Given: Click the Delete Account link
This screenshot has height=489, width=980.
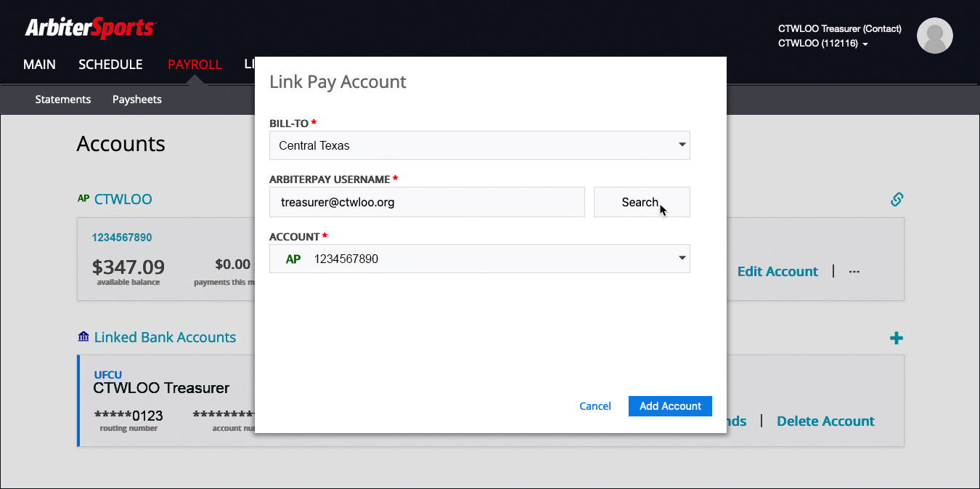Looking at the screenshot, I should click(x=825, y=421).
